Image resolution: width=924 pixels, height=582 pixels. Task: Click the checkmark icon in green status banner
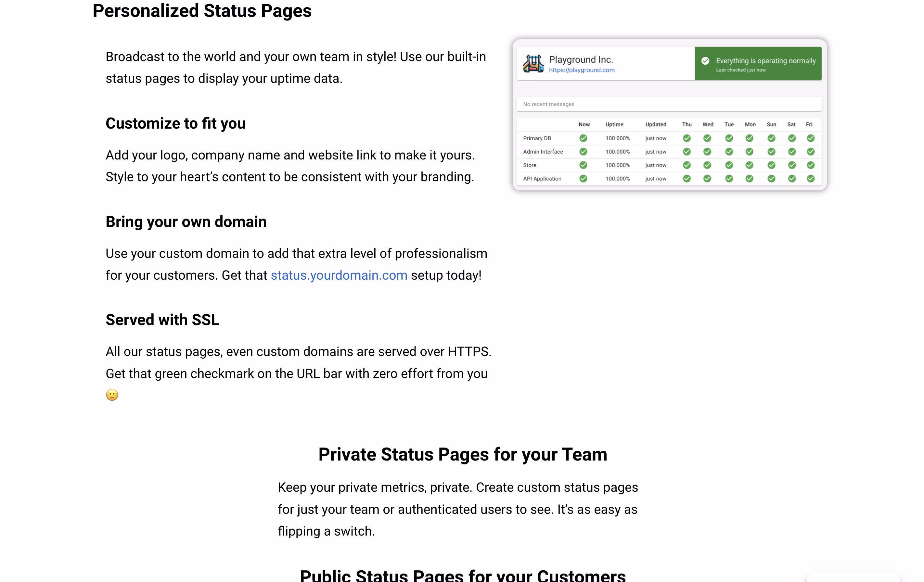[705, 61]
